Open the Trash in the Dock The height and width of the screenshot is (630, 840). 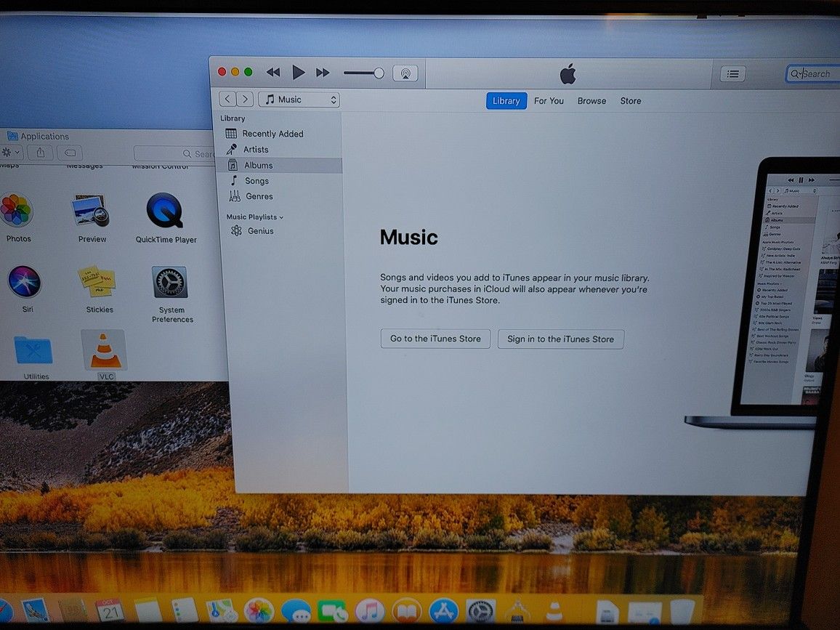coord(682,611)
